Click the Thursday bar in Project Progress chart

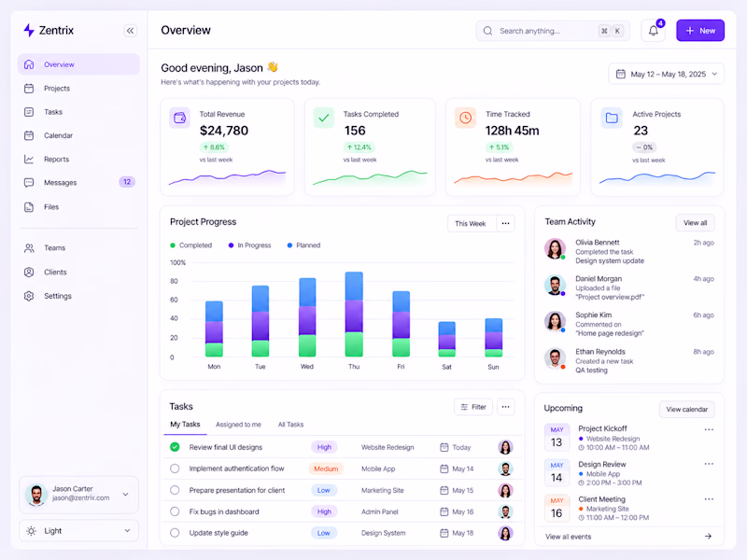[354, 315]
